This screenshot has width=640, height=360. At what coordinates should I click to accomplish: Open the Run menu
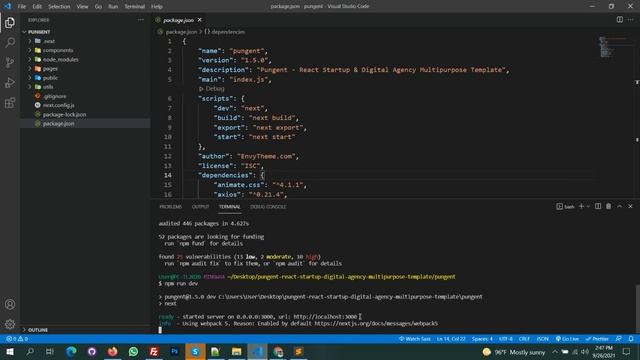click(x=113, y=7)
